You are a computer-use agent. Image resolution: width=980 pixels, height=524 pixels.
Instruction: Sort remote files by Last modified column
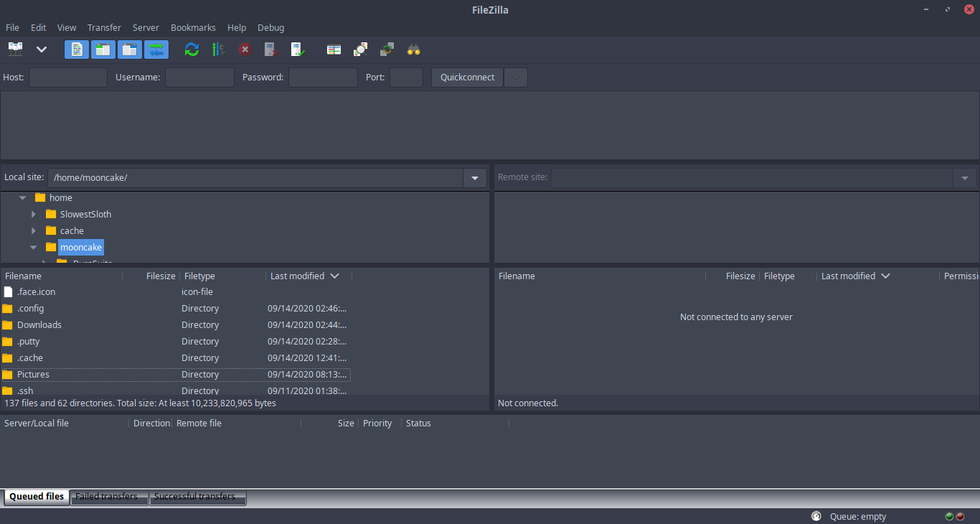(x=848, y=276)
